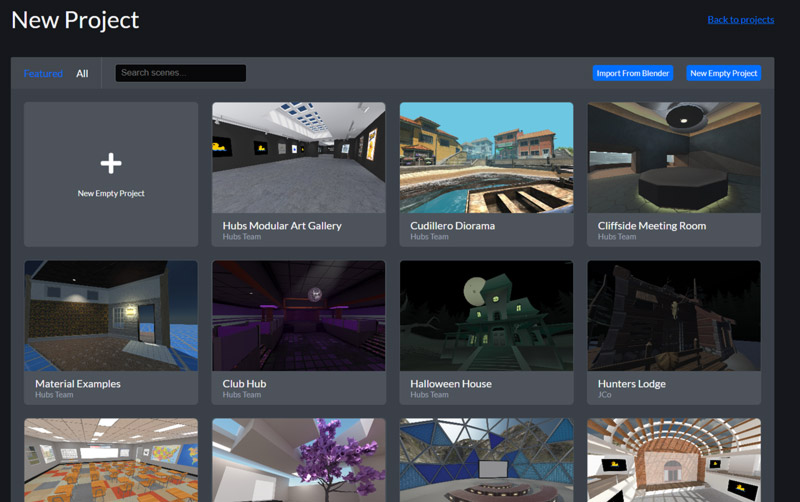
Task: Select the purple tree scene thumbnail
Action: click(x=298, y=460)
